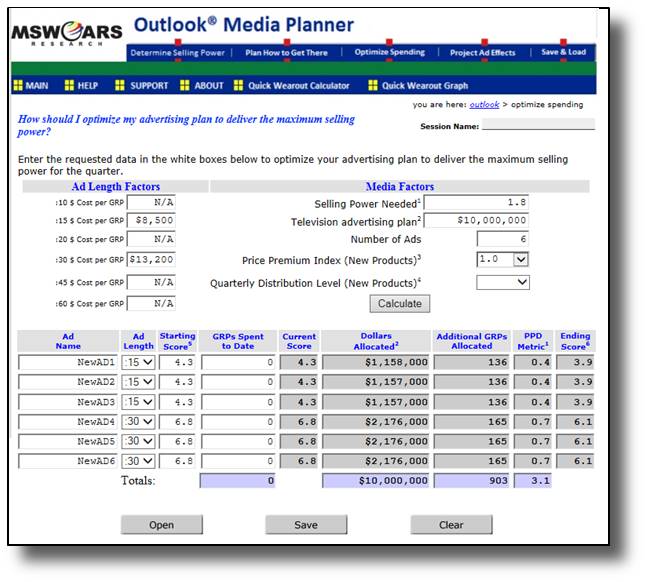Open Quick Wearout Graph
The image size is (646, 582).
pos(425,86)
